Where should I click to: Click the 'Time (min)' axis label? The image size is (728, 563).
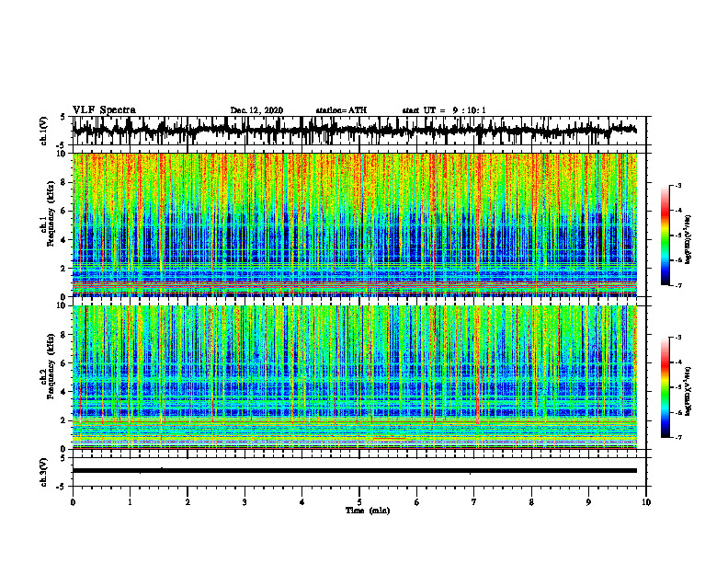tap(368, 511)
